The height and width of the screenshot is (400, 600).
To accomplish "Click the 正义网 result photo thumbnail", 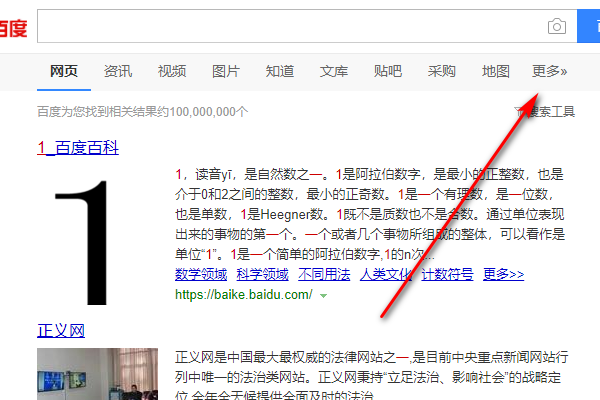I will tap(97, 374).
